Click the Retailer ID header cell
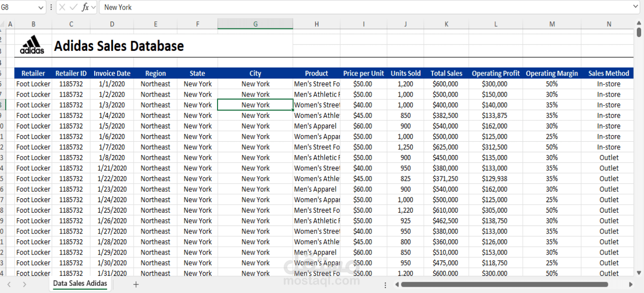 click(71, 73)
